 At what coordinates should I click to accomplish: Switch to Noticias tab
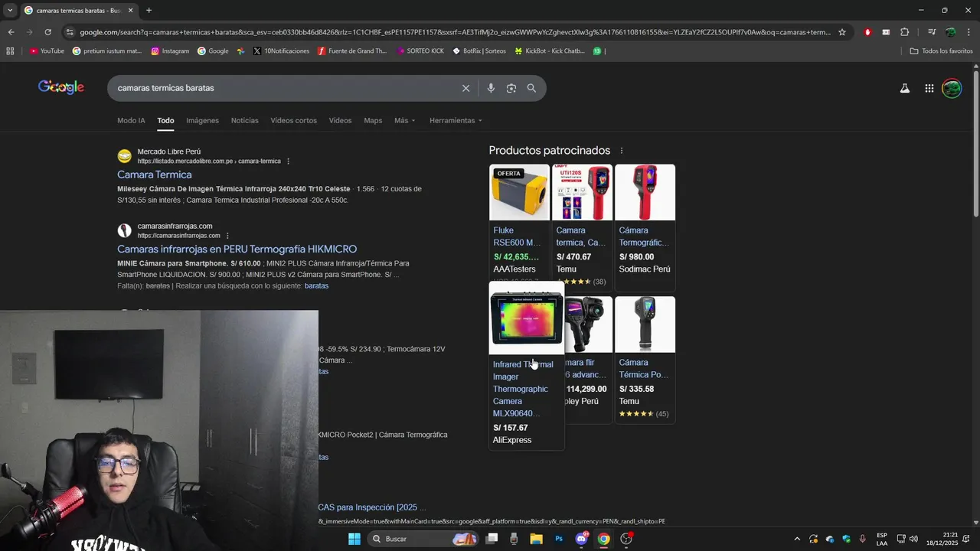pos(245,120)
